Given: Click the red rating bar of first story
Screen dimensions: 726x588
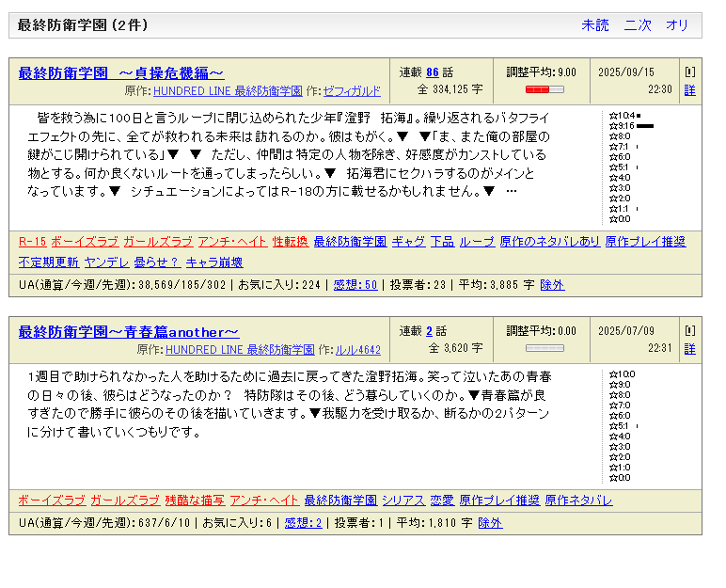Looking at the screenshot, I should click(544, 89).
